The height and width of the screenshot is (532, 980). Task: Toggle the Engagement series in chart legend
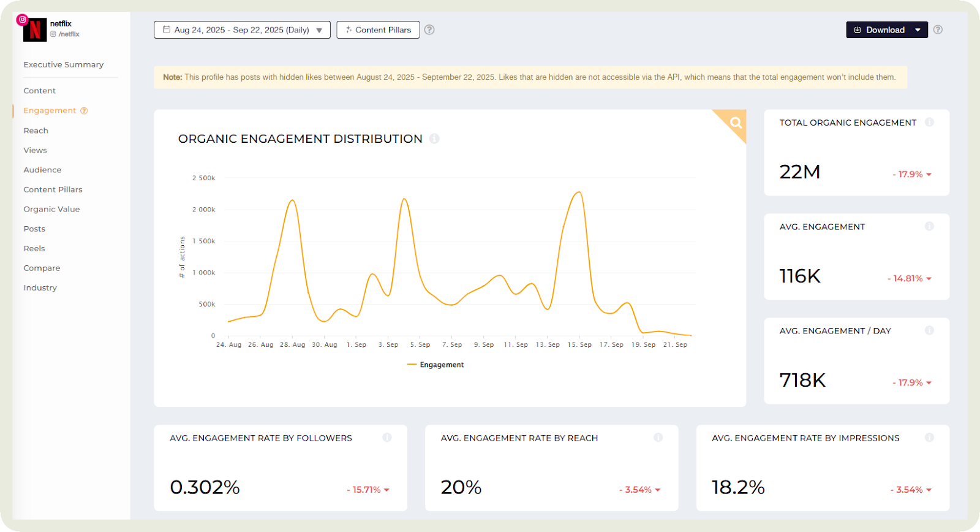point(435,365)
